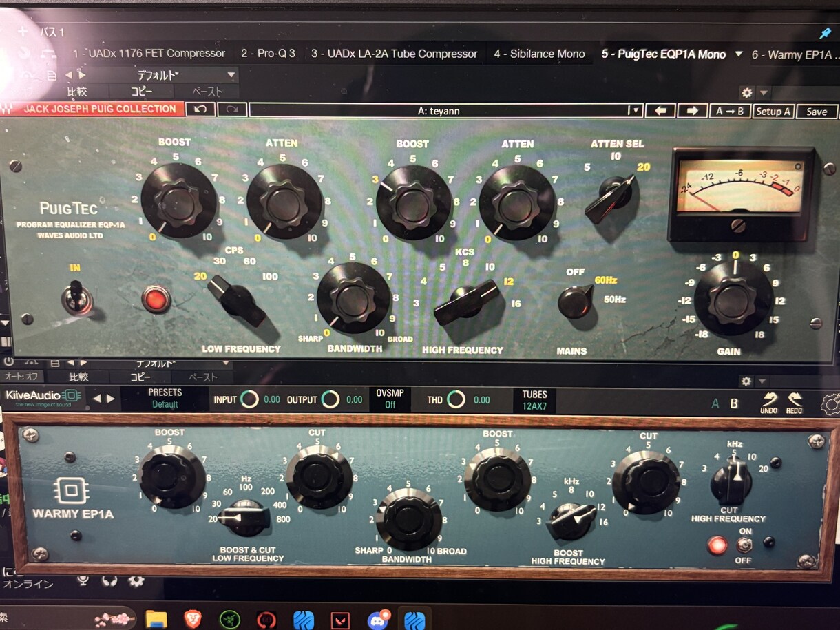This screenshot has height=630, width=840.
Task: Click the Discord headphones deafen icon
Action: point(109,580)
